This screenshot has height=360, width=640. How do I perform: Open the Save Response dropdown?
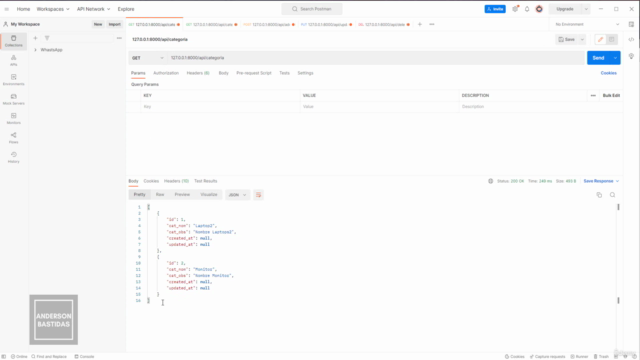point(601,181)
